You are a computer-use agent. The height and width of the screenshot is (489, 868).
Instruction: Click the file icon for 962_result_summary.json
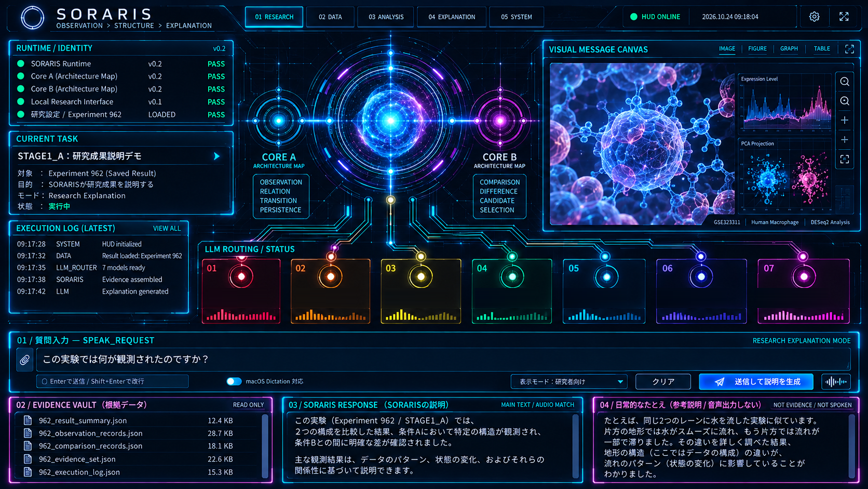click(x=28, y=420)
